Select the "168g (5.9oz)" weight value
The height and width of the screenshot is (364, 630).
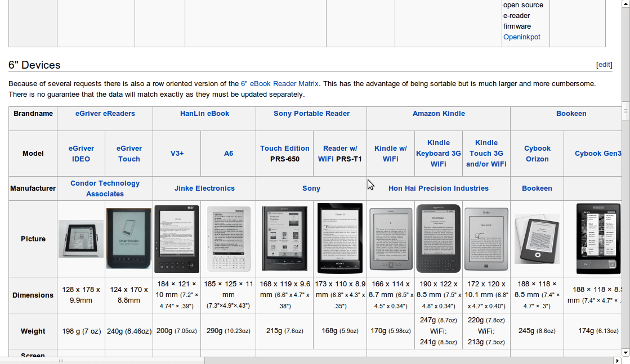pos(340,331)
